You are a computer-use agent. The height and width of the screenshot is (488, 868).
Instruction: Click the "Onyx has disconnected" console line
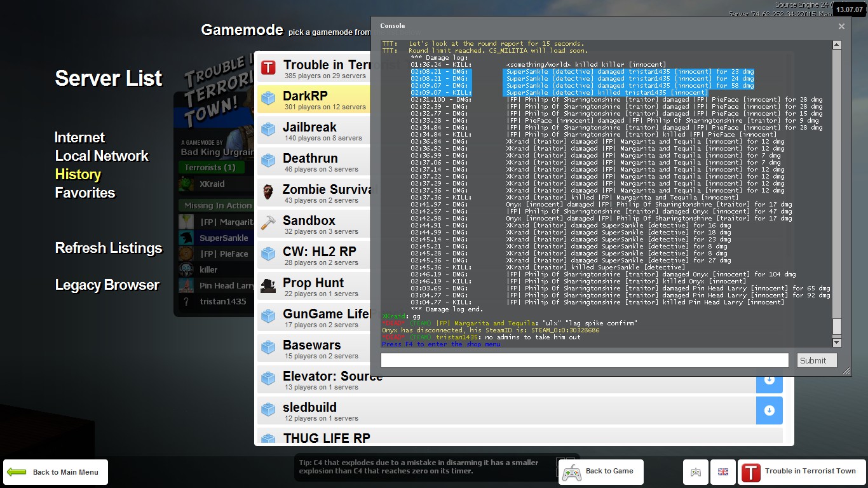tap(491, 330)
